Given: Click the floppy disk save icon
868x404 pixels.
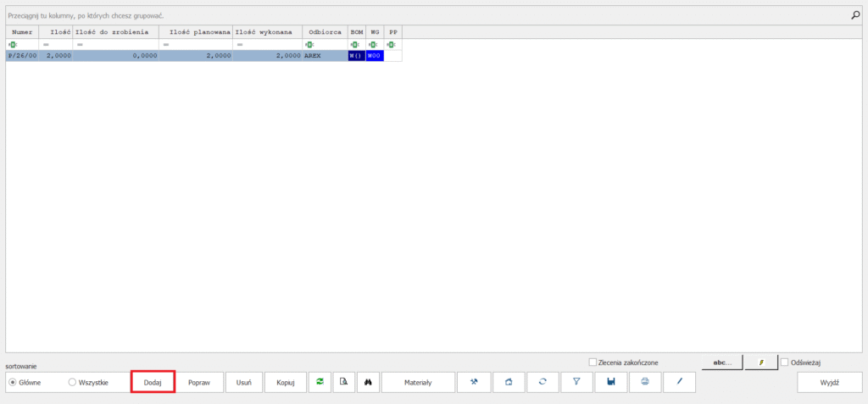Looking at the screenshot, I should 610,382.
